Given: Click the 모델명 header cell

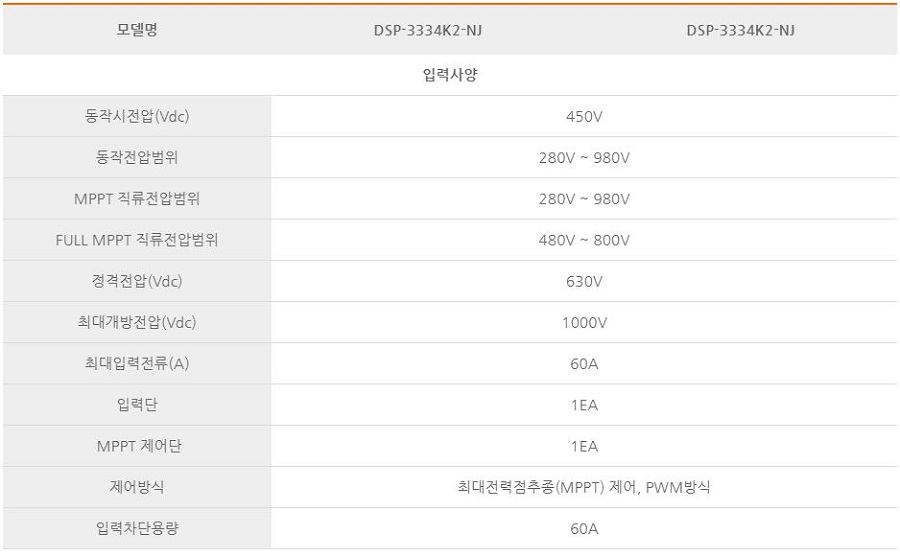Looking at the screenshot, I should click(x=137, y=30).
